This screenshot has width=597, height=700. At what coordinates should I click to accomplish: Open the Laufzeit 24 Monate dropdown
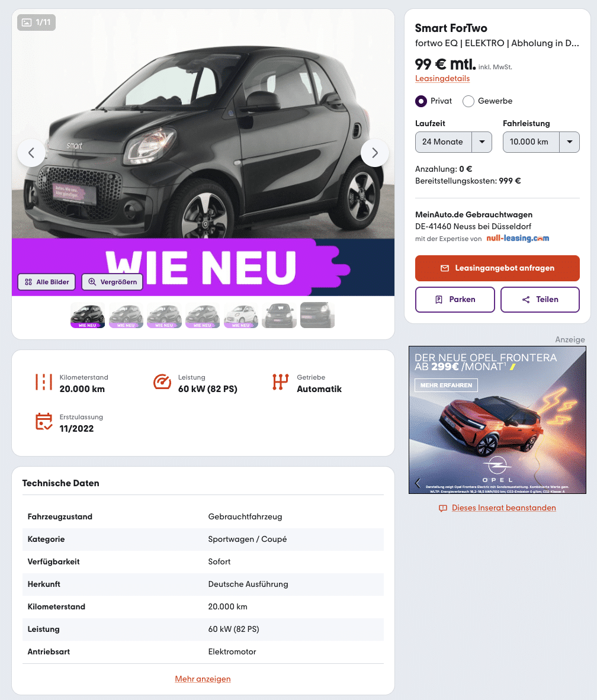pos(453,142)
